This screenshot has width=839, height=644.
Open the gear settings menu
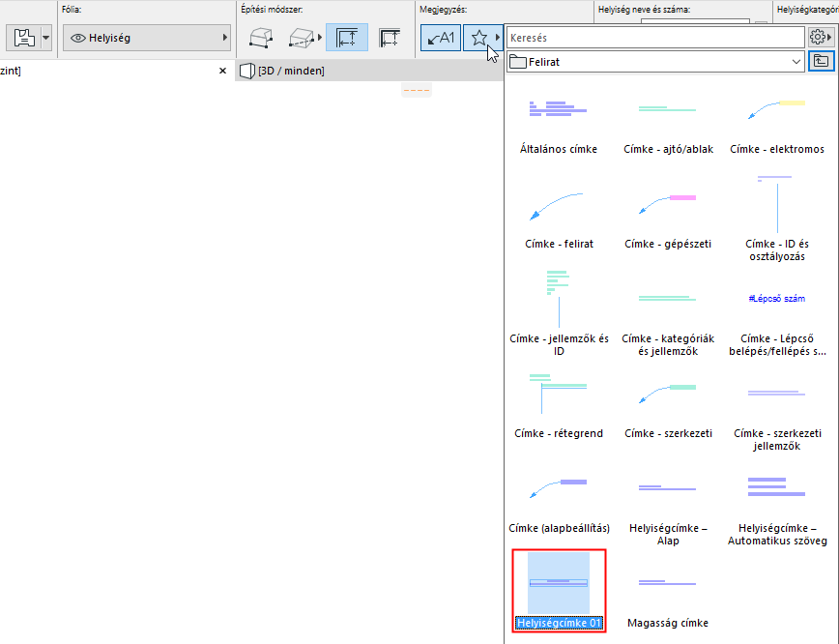coord(821,38)
